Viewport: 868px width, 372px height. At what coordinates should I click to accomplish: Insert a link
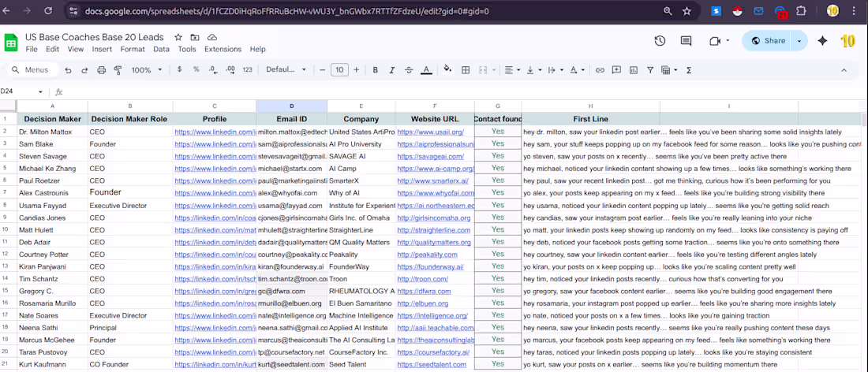[600, 70]
